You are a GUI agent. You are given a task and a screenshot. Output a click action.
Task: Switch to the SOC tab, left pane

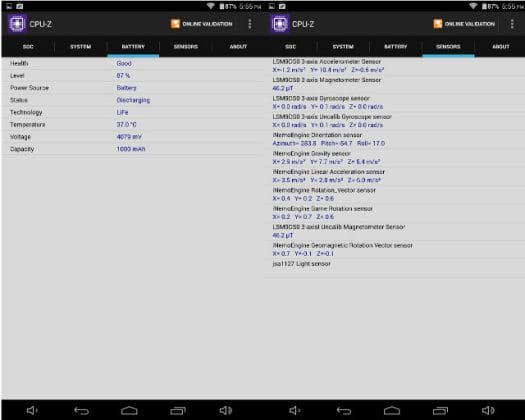(28, 47)
